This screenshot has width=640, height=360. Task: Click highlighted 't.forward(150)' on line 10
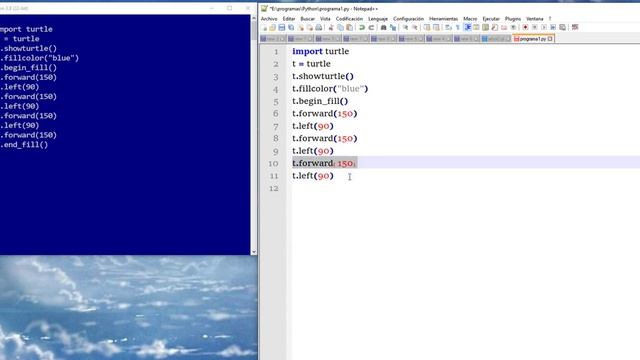click(325, 163)
